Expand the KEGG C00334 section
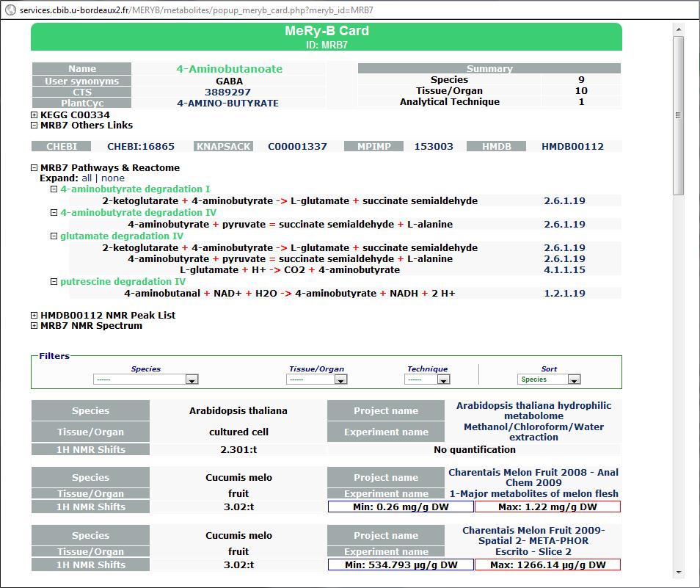The width and height of the screenshot is (700, 588). (x=34, y=115)
